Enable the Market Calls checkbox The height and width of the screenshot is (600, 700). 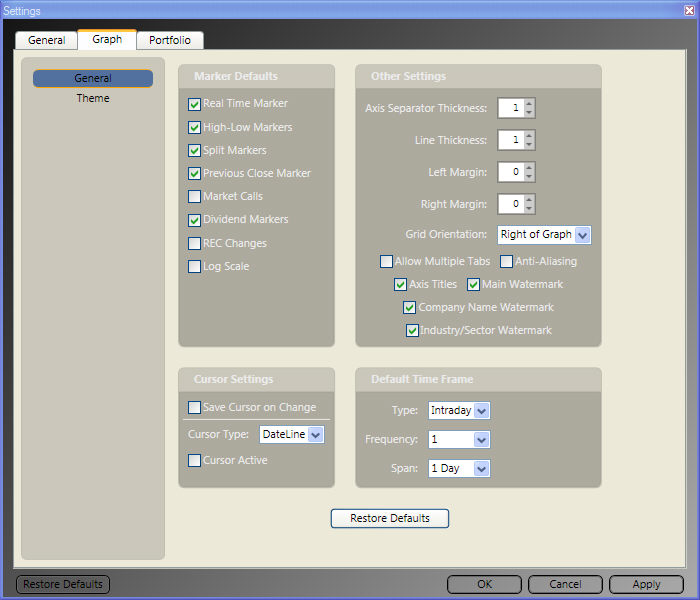click(x=195, y=197)
